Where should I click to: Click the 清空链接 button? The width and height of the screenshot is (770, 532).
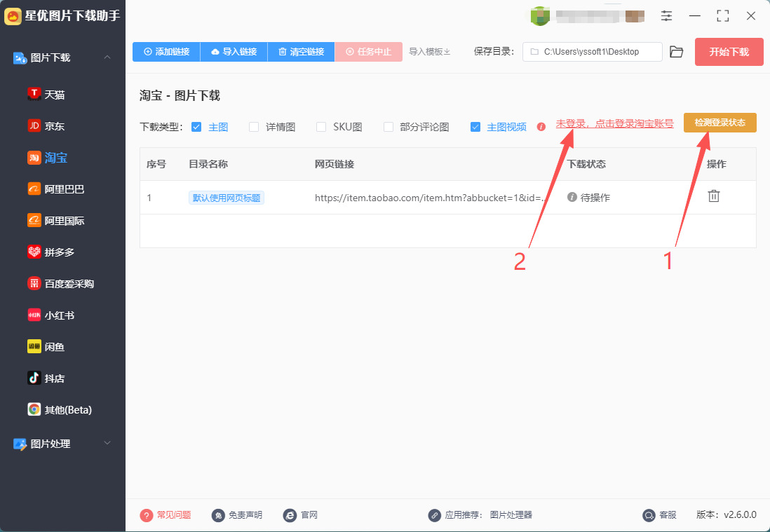[301, 52]
